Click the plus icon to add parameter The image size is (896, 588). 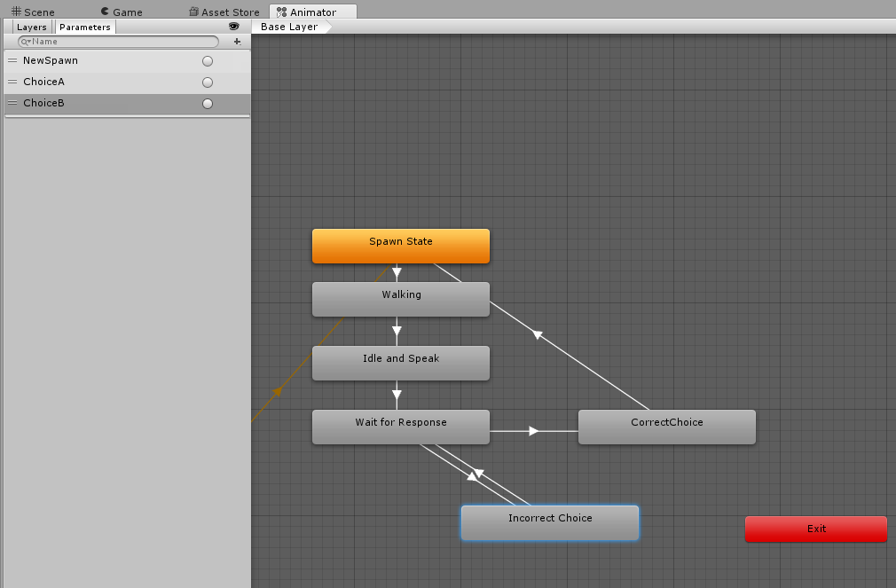pos(237,42)
